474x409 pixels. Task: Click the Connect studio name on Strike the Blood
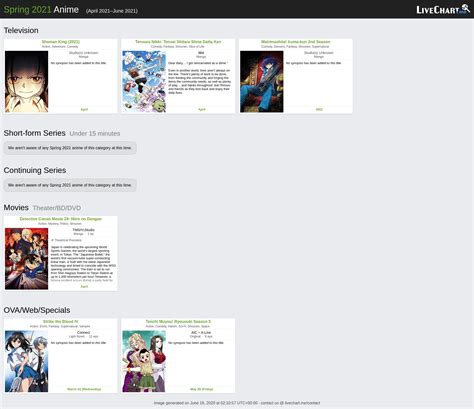coord(83,332)
